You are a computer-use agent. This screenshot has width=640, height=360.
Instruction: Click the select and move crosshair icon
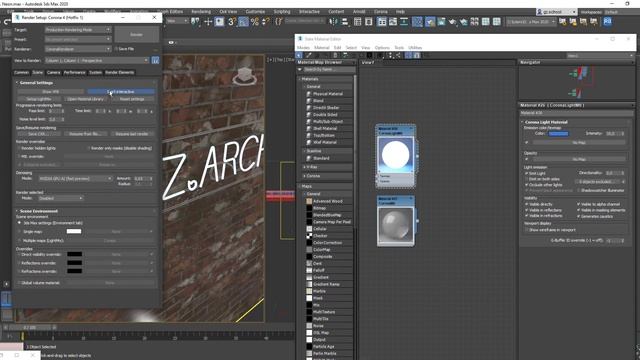point(208,22)
